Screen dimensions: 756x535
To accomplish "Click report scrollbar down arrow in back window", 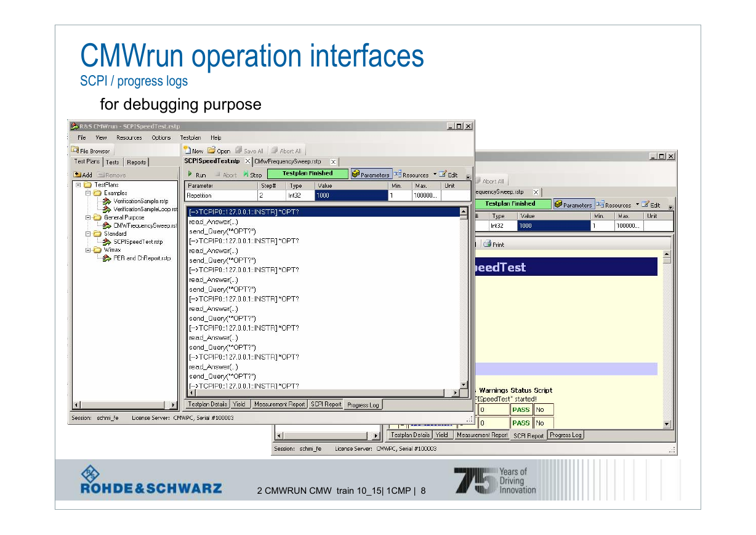I will click(x=667, y=424).
